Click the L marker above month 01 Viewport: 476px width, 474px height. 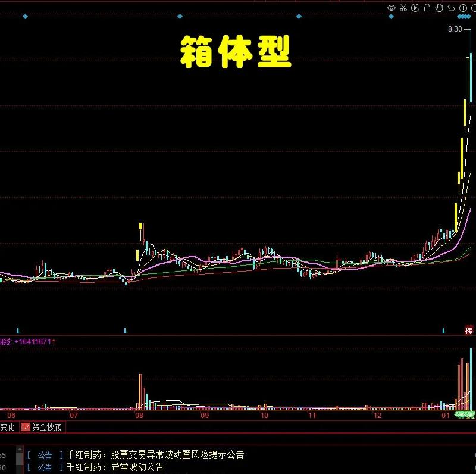443,330
